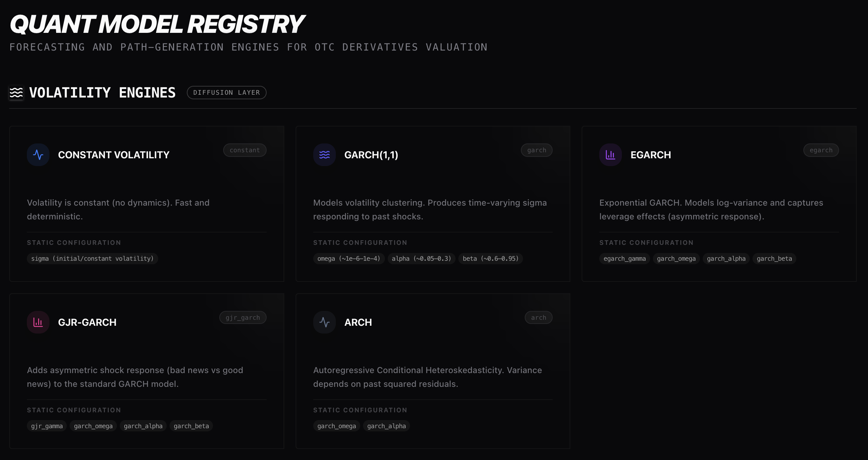Click the waves icon beside Volatility Engines
The width and height of the screenshot is (868, 460).
16,93
